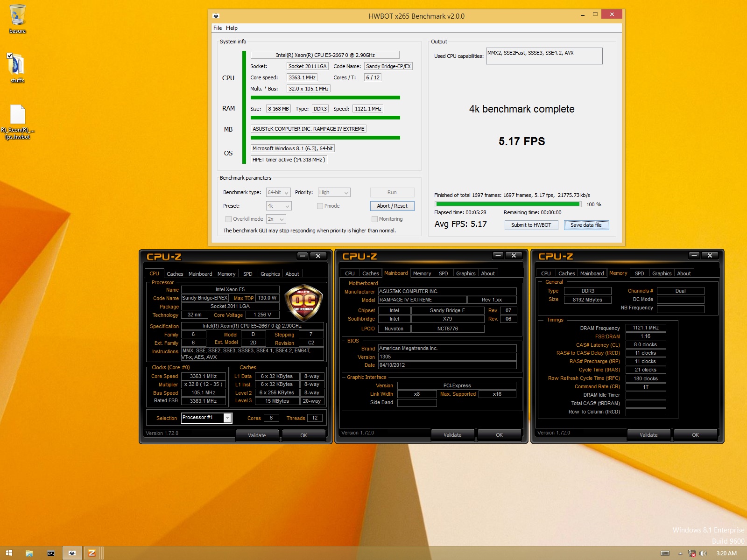Image resolution: width=747 pixels, height=560 pixels.
Task: Click the ASUSTeK RAMPAGE IV EXTREME field
Action: point(309,129)
